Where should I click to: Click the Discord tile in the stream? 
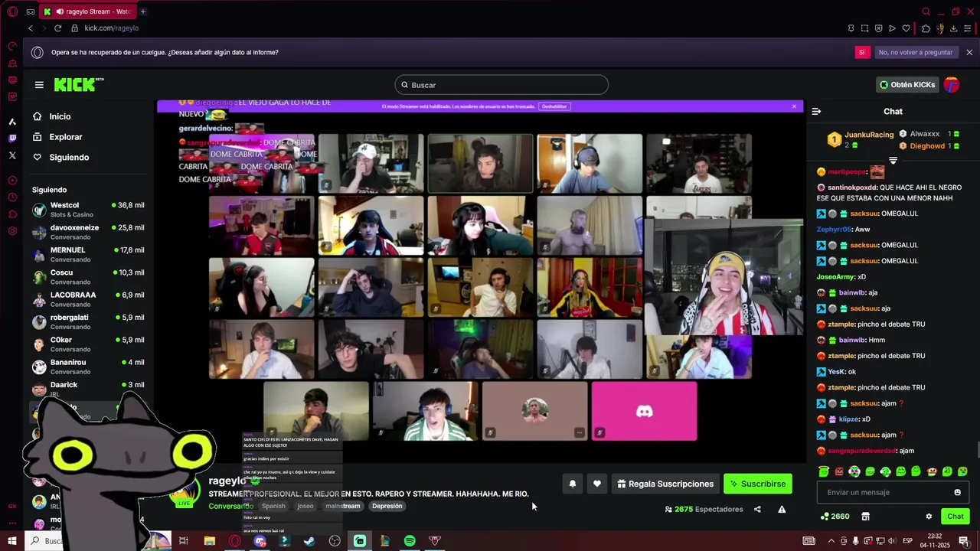[645, 412]
